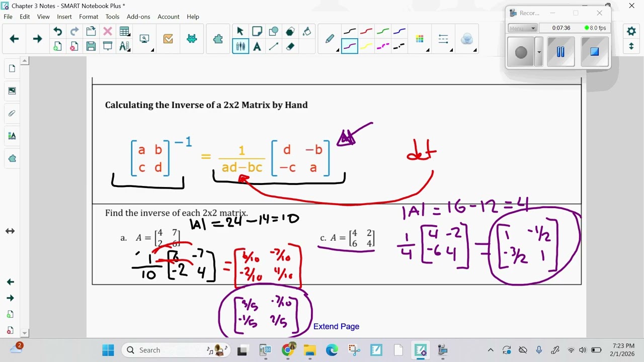
Task: Choose the black dash-dot pen style
Action: (x=399, y=47)
